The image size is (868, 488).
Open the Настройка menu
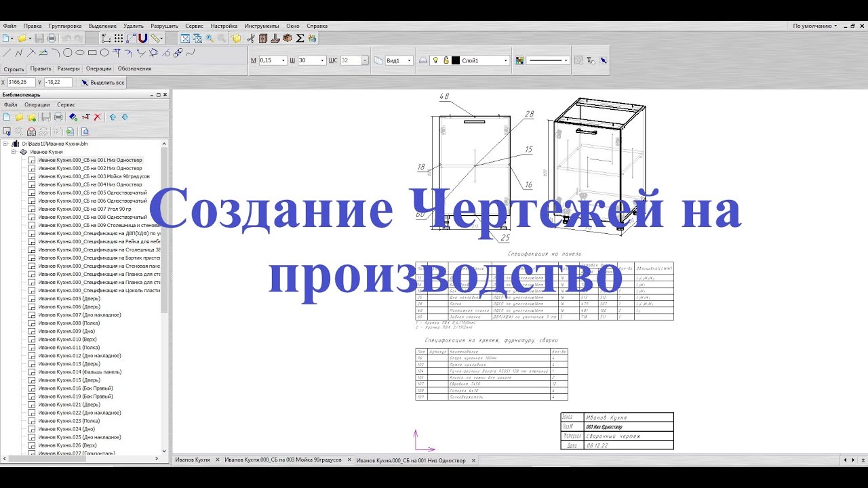[x=224, y=26]
